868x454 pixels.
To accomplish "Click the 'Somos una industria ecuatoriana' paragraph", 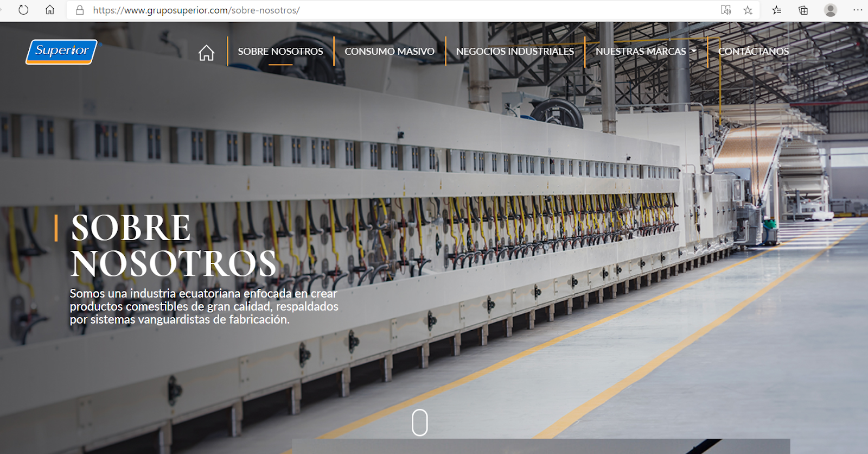I will pos(204,306).
